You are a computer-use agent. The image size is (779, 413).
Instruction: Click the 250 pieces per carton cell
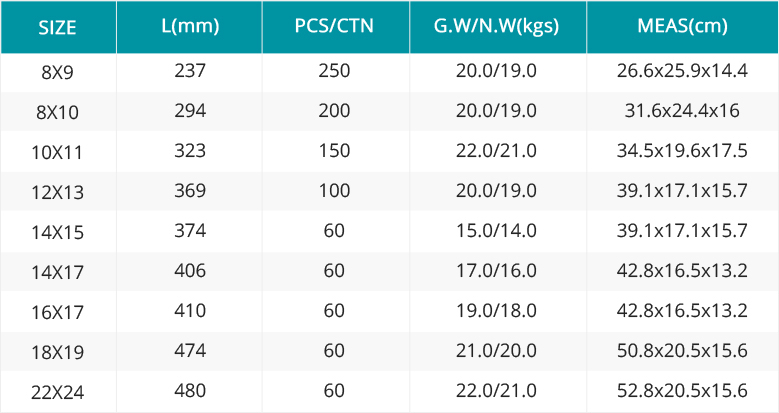pyautogui.click(x=334, y=71)
